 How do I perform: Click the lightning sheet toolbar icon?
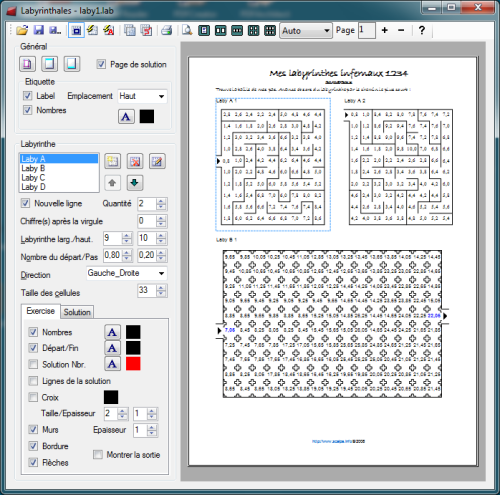92,30
